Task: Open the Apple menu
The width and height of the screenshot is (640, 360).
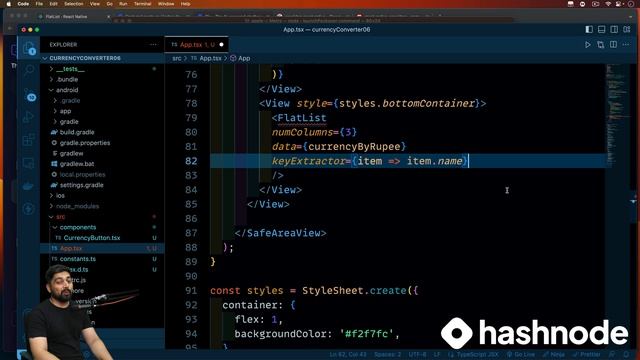Action: tap(8, 4)
